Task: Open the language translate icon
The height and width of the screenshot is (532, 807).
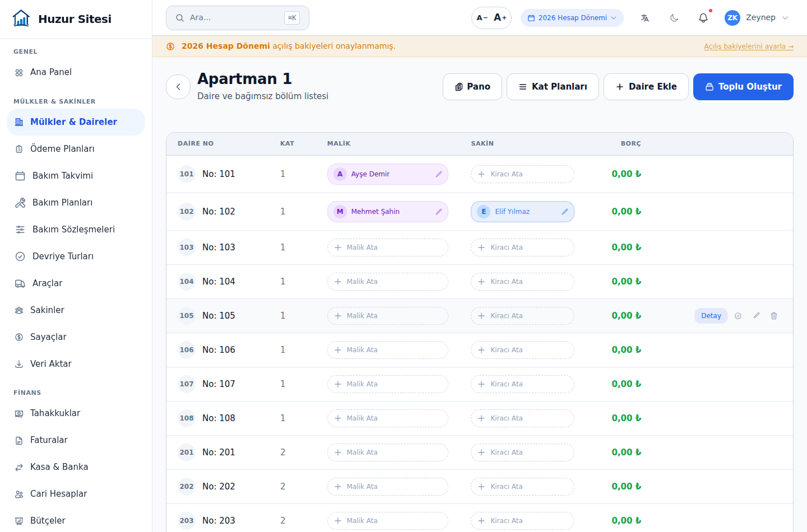Action: pyautogui.click(x=645, y=18)
